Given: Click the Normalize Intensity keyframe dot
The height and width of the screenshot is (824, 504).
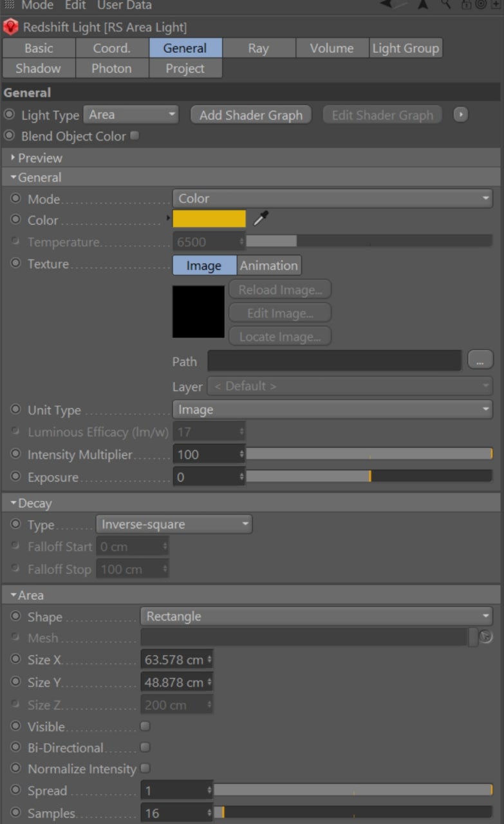Looking at the screenshot, I should 15,769.
